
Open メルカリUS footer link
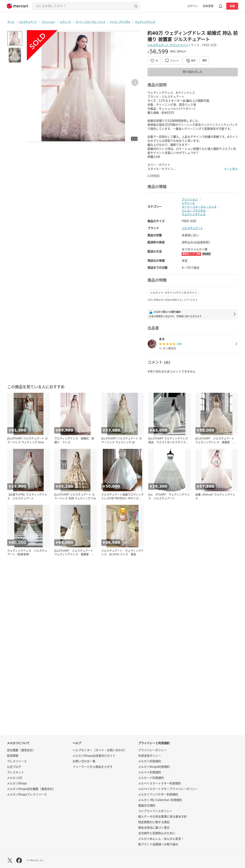coord(15,778)
